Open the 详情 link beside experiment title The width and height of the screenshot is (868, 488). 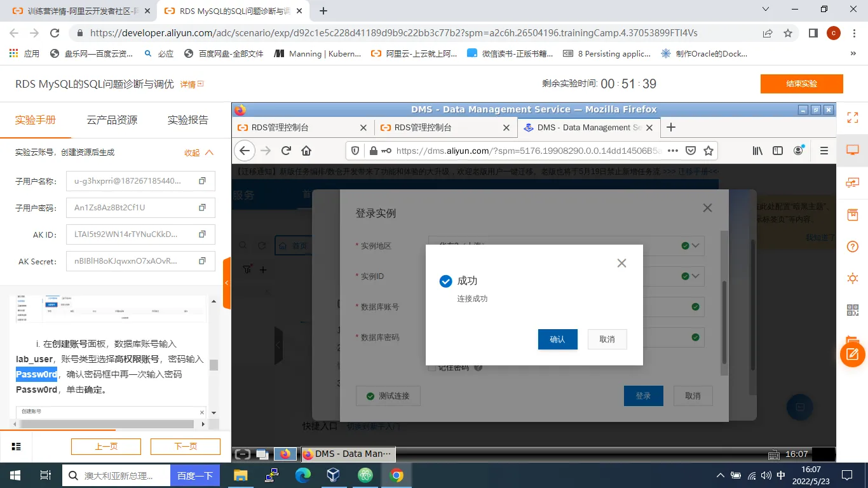pos(191,84)
